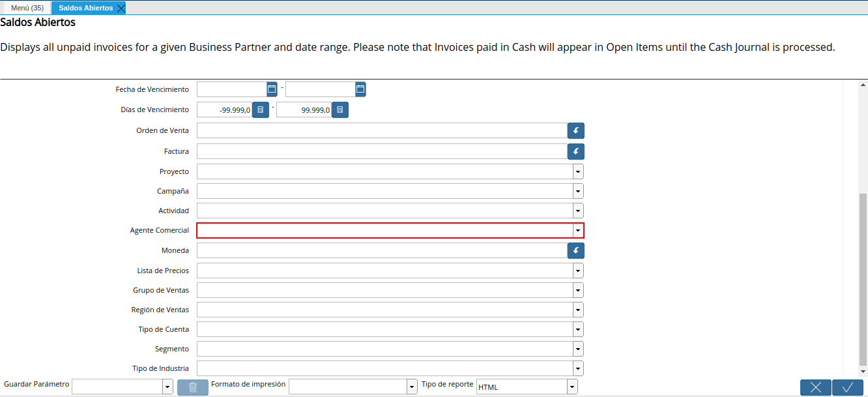This screenshot has height=397, width=868.
Task: Close the Saldos Abiertos tab
Action: pos(121,8)
